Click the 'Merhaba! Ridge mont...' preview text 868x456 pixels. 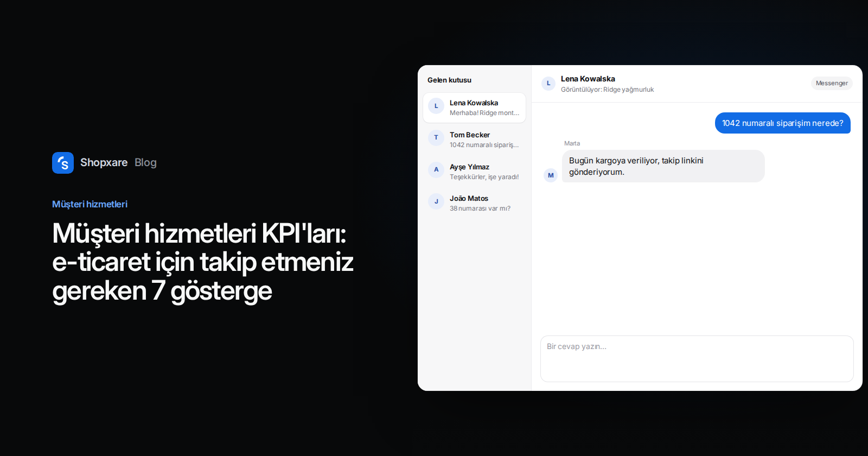pyautogui.click(x=484, y=113)
